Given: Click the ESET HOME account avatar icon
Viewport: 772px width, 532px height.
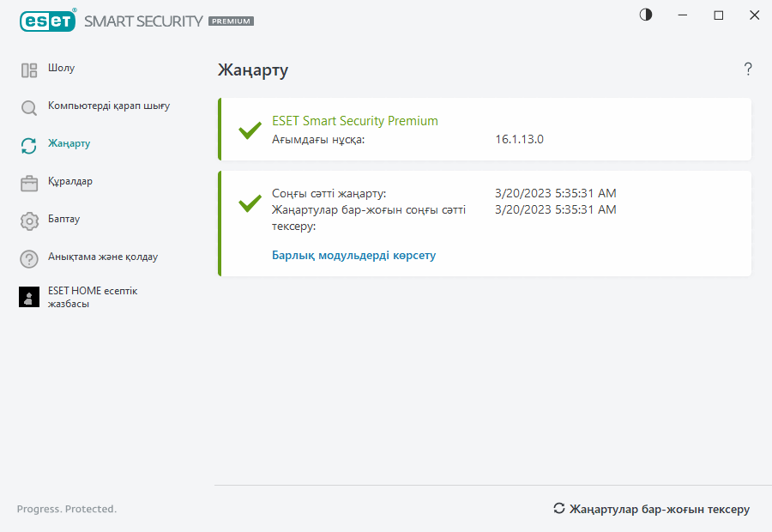Looking at the screenshot, I should pyautogui.click(x=29, y=297).
